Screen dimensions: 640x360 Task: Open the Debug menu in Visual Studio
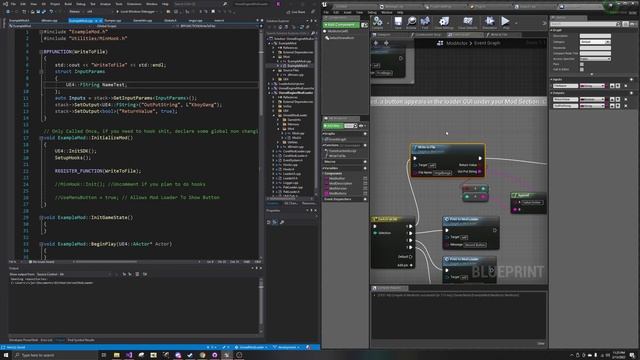81,4
